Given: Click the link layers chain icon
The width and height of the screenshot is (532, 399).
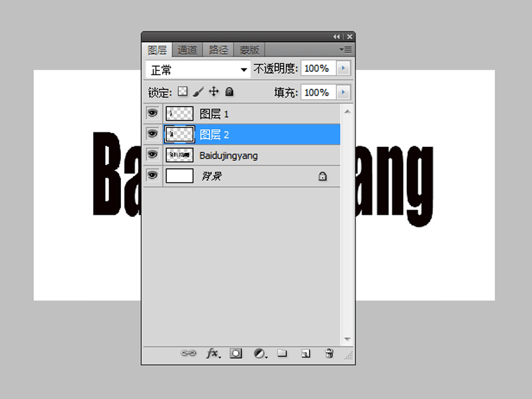Looking at the screenshot, I should coord(188,353).
